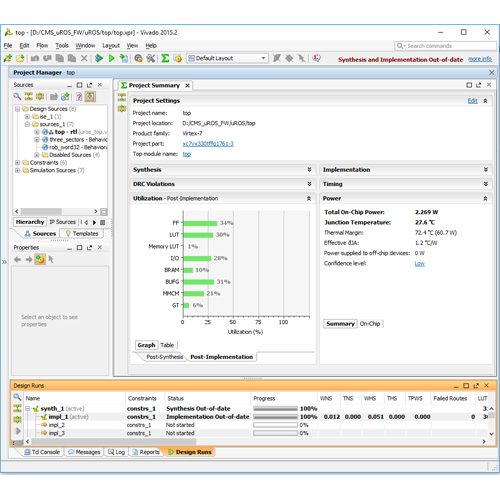Collapse the Power section
Viewport: 500px width, 500px height.
(x=486, y=198)
